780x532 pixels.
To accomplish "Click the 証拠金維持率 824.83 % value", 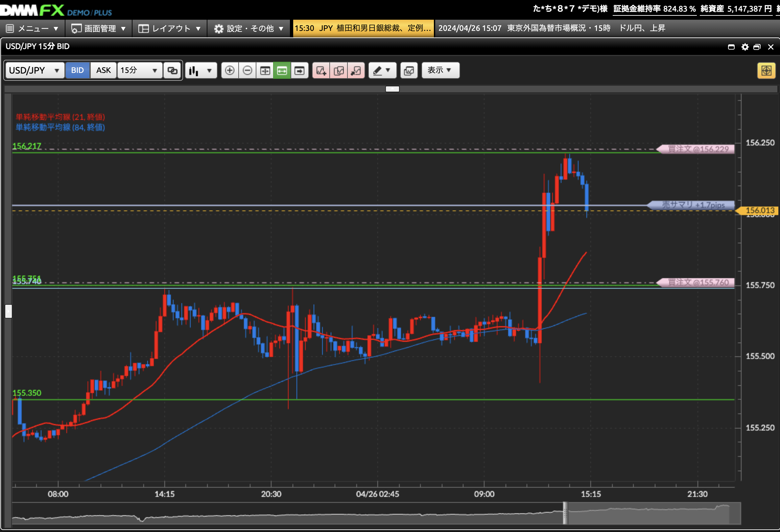I will pos(654,9).
